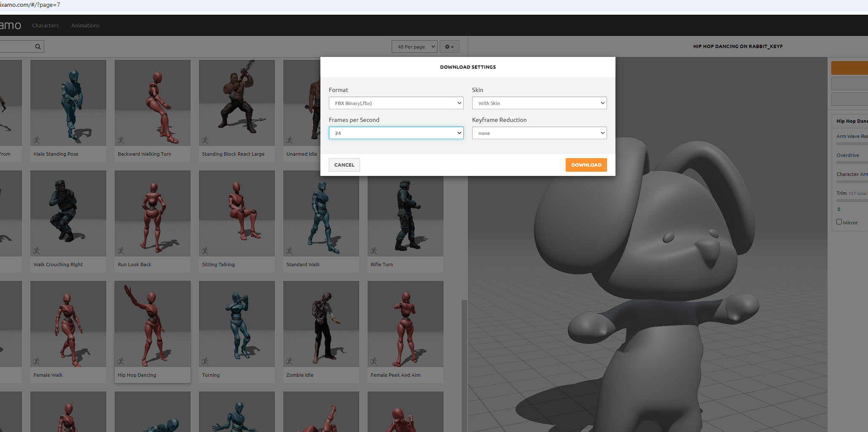Click the running-figure icon on Zombie Idle
This screenshot has width=868, height=432.
[x=290, y=361]
